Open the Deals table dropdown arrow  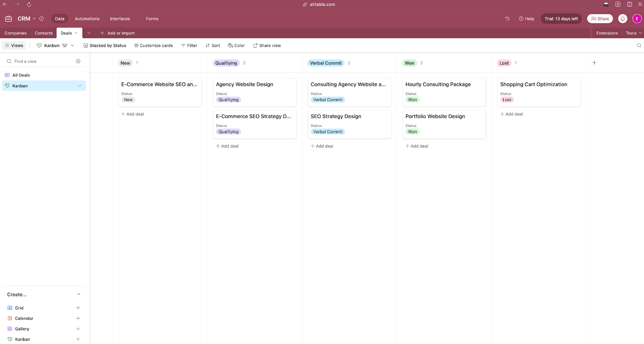coord(76,33)
